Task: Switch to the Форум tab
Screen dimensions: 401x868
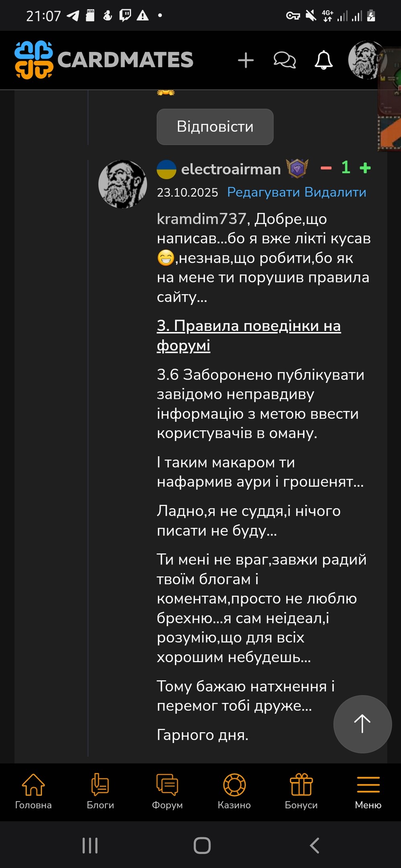Action: click(167, 791)
